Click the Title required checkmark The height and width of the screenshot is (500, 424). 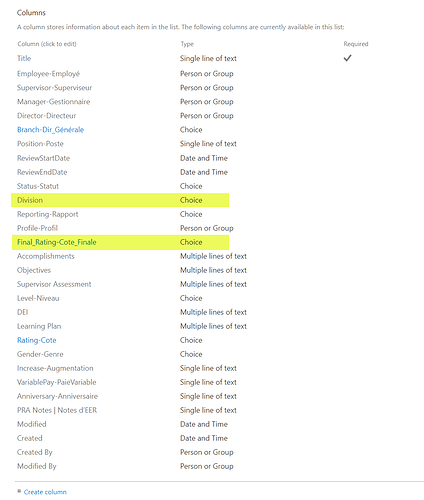(347, 58)
